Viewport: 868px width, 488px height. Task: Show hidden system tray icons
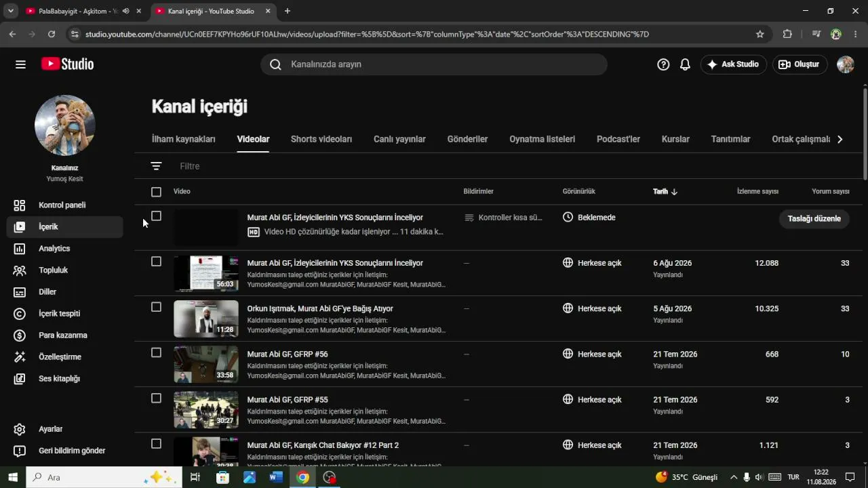pyautogui.click(x=733, y=477)
